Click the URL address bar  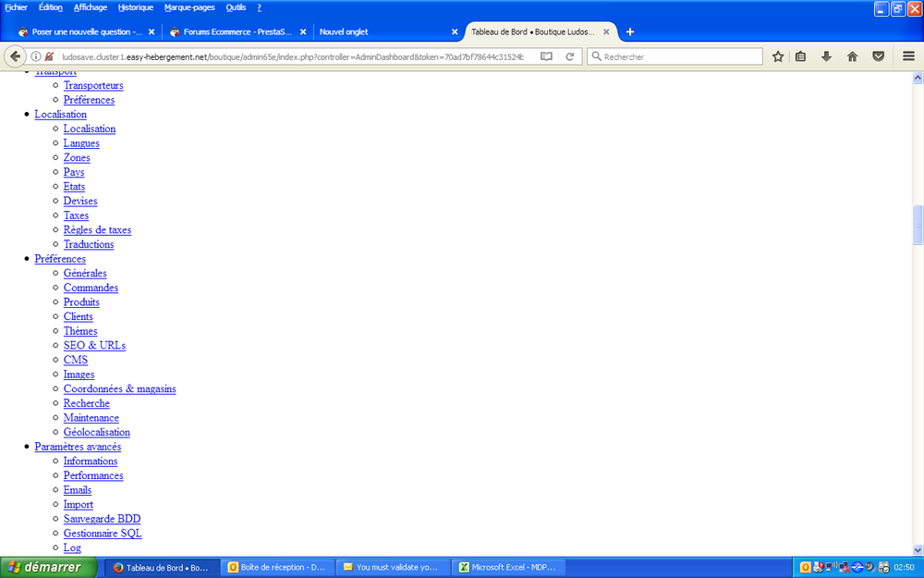coord(292,56)
